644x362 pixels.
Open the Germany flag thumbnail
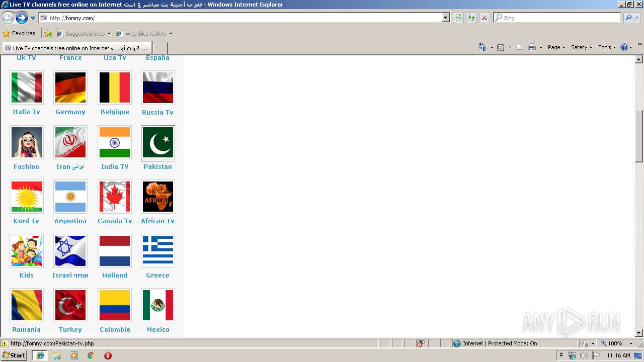(x=70, y=87)
